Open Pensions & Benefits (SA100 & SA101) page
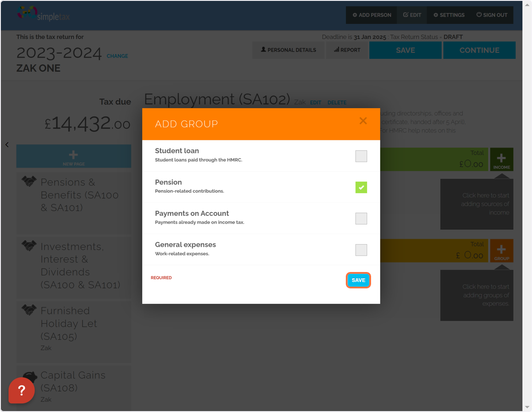 74,203
